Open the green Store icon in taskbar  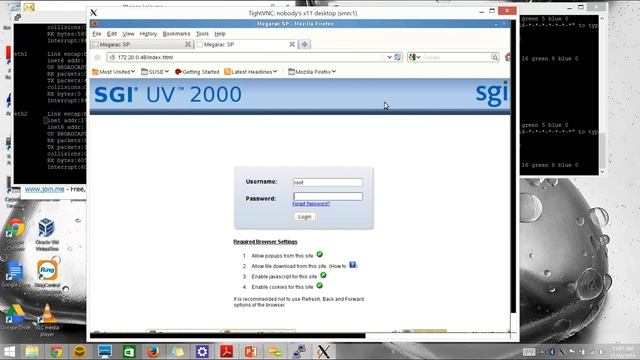point(129,351)
